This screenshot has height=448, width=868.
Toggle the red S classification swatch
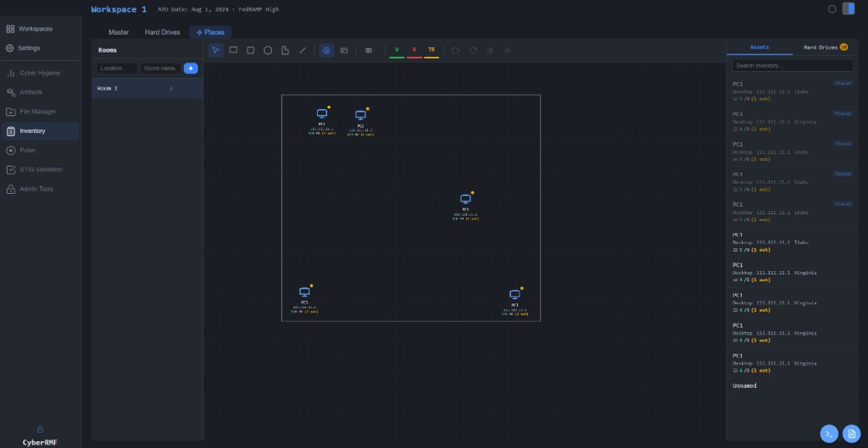click(415, 51)
